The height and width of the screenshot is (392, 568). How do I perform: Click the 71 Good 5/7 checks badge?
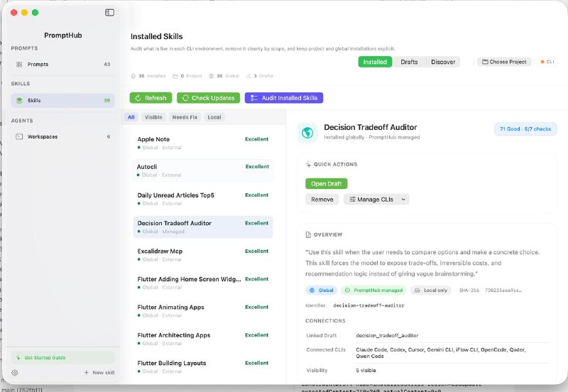[x=525, y=129]
